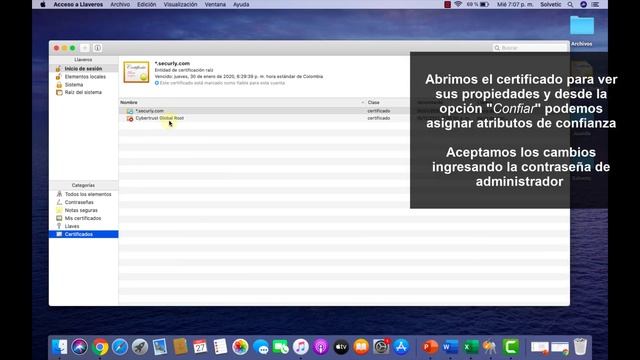Image resolution: width=640 pixels, height=360 pixels.
Task: Open notification center list icon
Action: pos(596,4)
